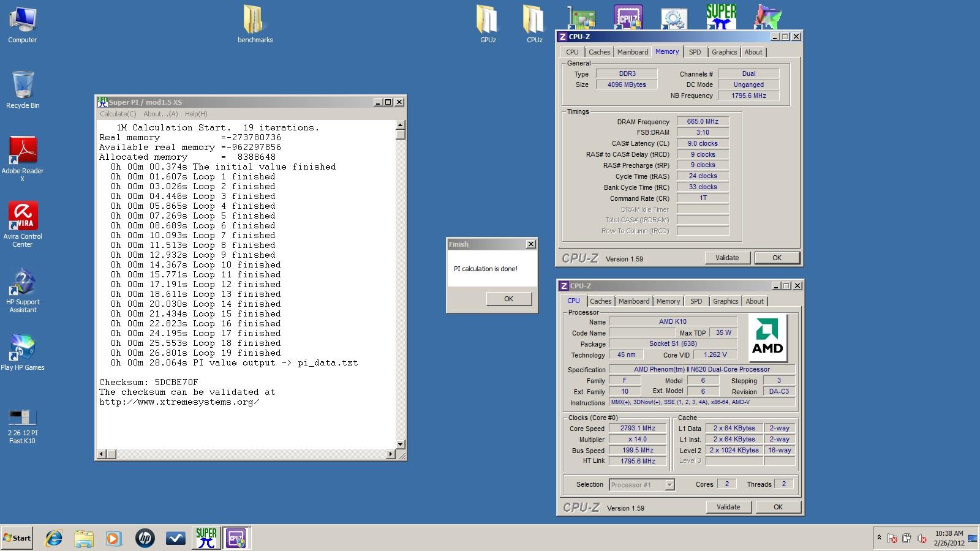Select Graphics tab in upper CPU-Z window

(x=724, y=53)
